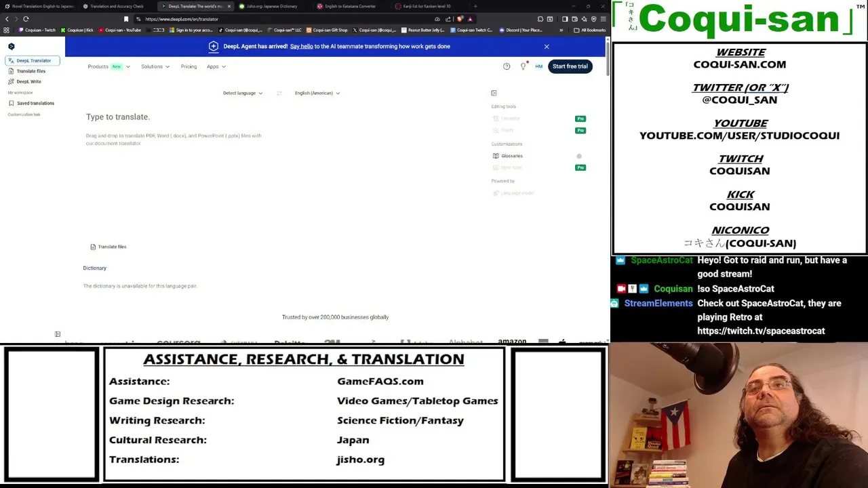The image size is (868, 488).
Task: Click the small icon below the dictionary section
Action: point(58,334)
